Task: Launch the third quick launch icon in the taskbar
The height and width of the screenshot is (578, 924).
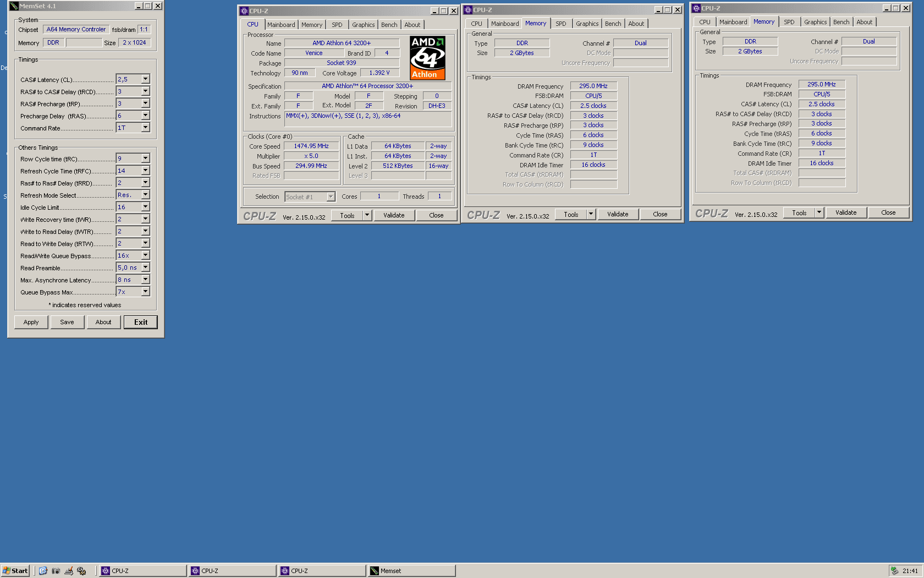Action: click(x=69, y=571)
